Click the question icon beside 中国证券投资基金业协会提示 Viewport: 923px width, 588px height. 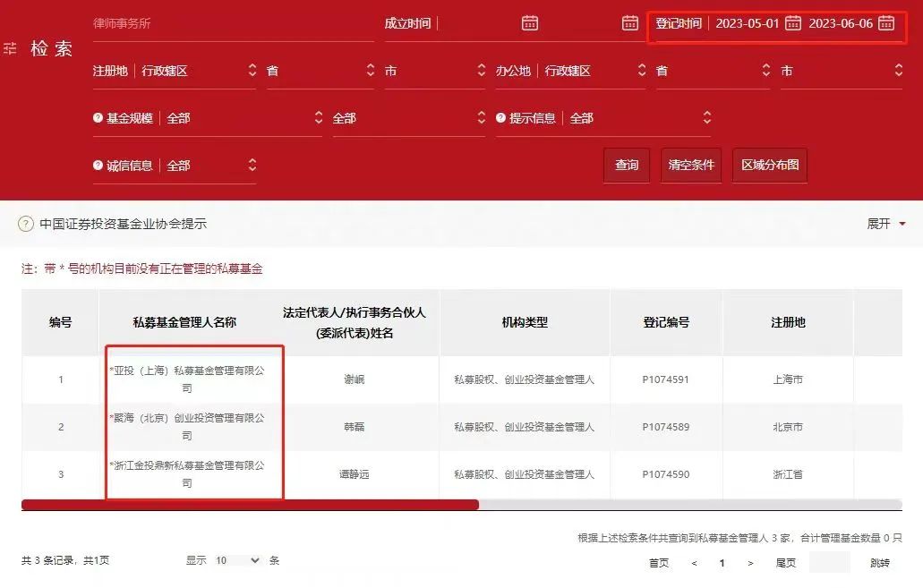click(x=26, y=224)
